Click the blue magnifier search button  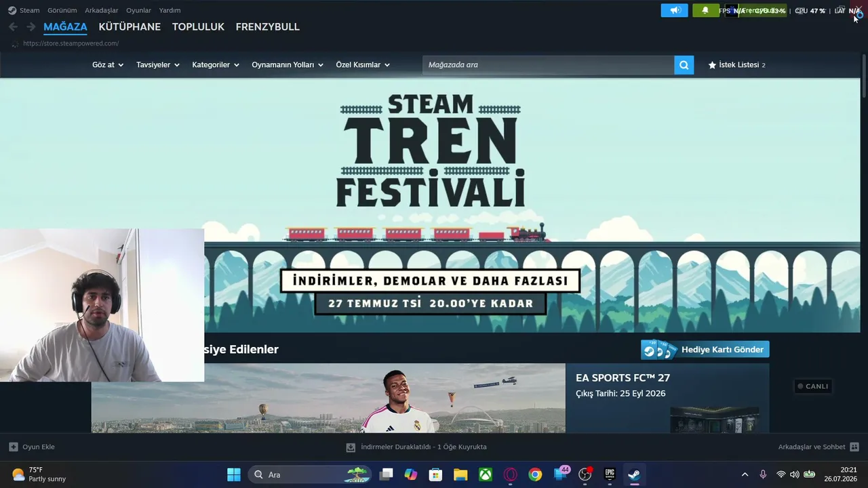(x=684, y=65)
